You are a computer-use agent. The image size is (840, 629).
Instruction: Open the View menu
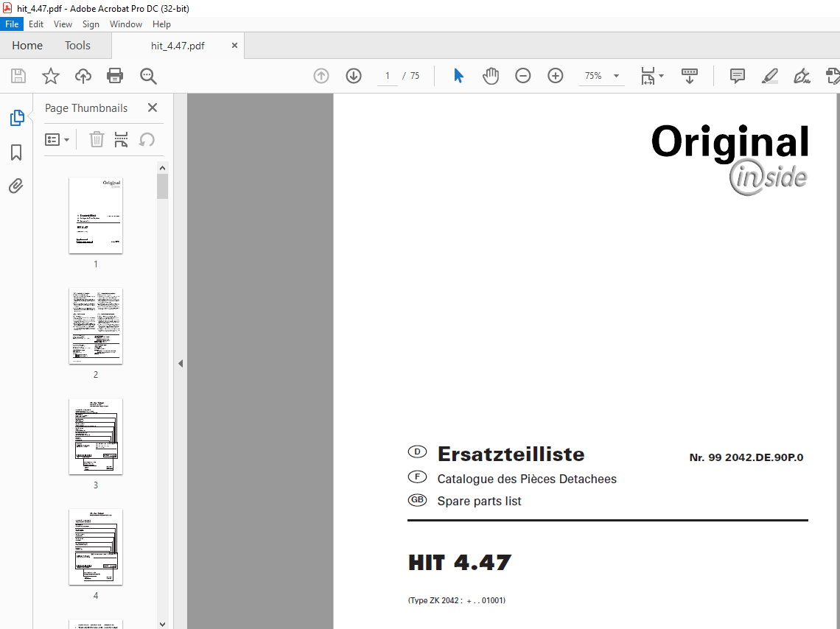coord(63,24)
